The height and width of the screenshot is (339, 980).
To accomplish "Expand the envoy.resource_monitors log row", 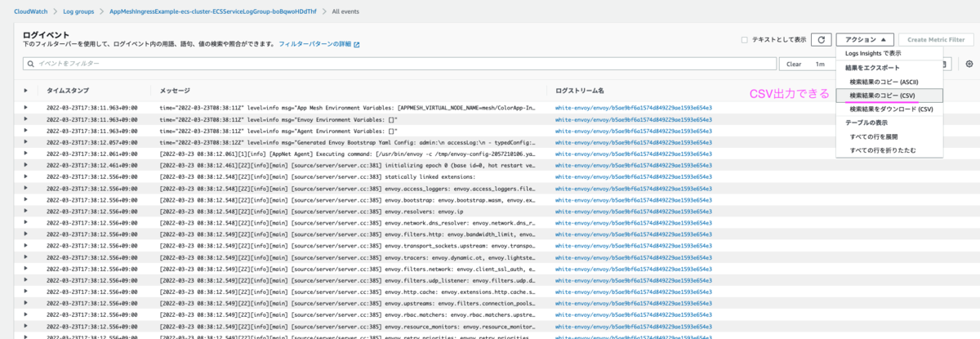I will point(26,325).
